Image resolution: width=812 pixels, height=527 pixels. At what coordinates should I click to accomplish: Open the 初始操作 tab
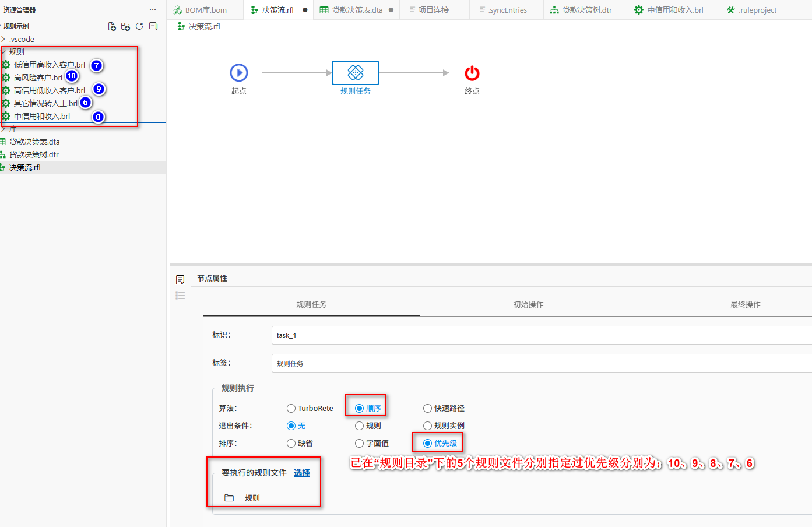coord(528,304)
